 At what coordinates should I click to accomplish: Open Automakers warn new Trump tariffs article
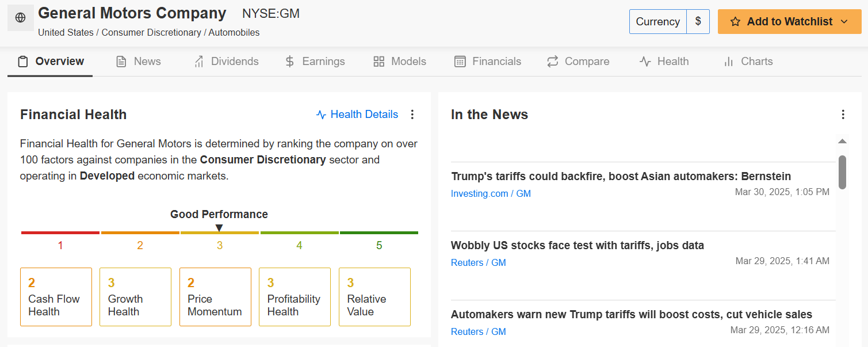632,314
